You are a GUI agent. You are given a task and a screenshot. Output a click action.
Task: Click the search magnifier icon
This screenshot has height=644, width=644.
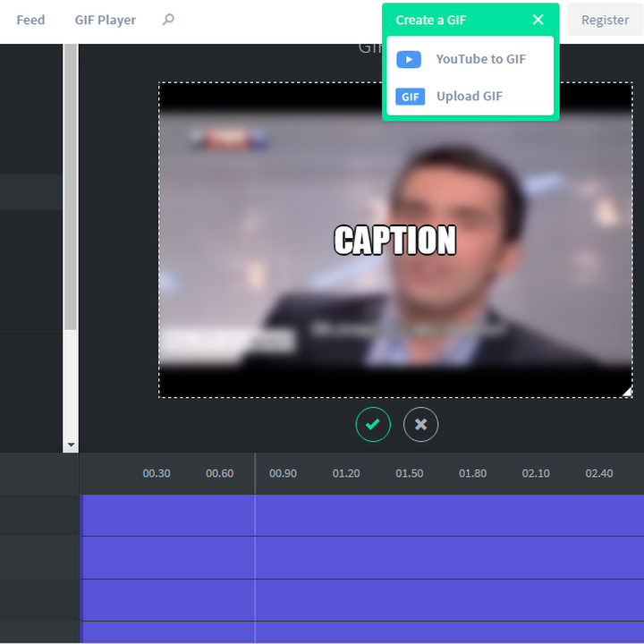point(168,20)
